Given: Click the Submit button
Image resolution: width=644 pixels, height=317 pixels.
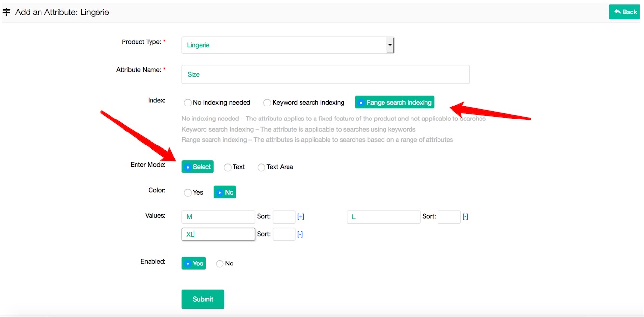Looking at the screenshot, I should pyautogui.click(x=203, y=299).
